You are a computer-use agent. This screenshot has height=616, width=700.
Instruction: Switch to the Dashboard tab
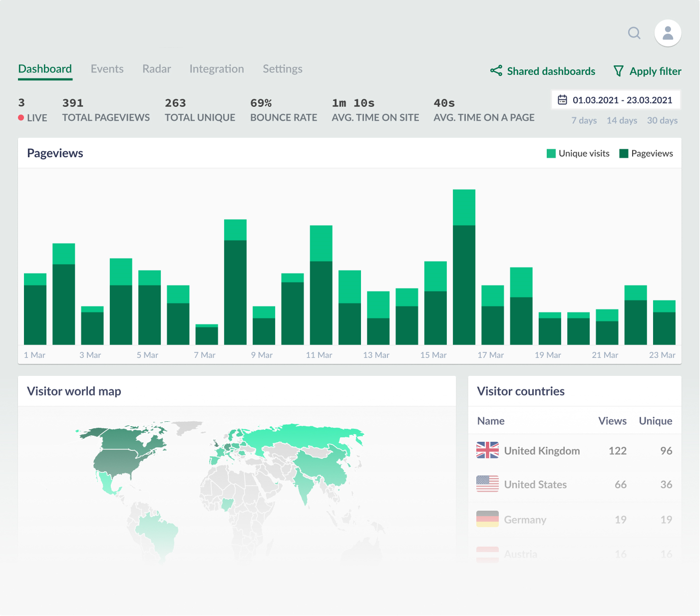pyautogui.click(x=45, y=69)
